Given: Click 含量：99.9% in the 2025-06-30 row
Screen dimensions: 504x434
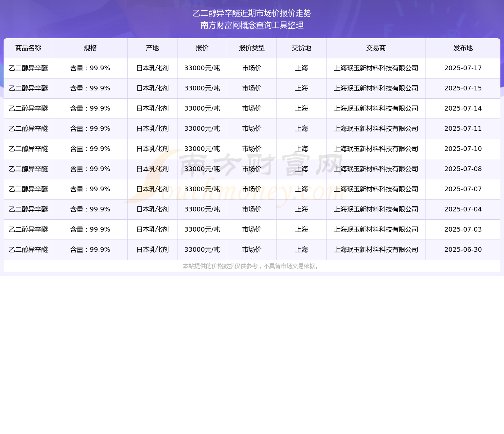Looking at the screenshot, I should pos(90,250).
